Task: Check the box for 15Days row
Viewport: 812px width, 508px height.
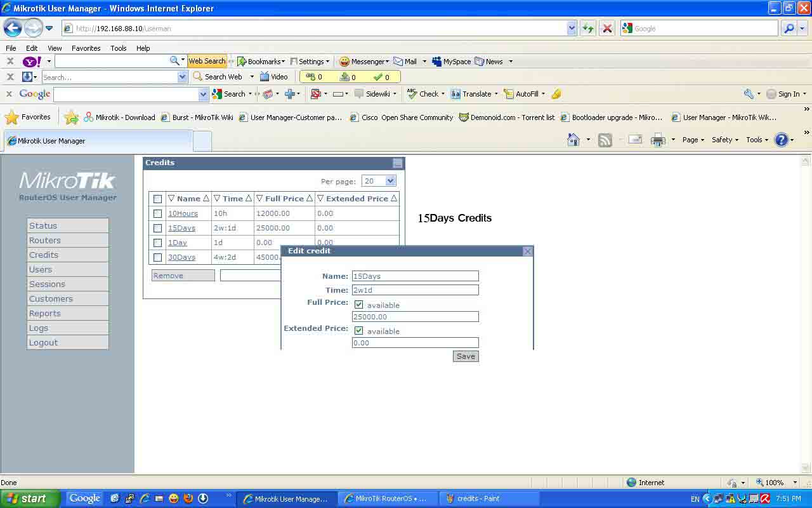Action: click(x=157, y=228)
